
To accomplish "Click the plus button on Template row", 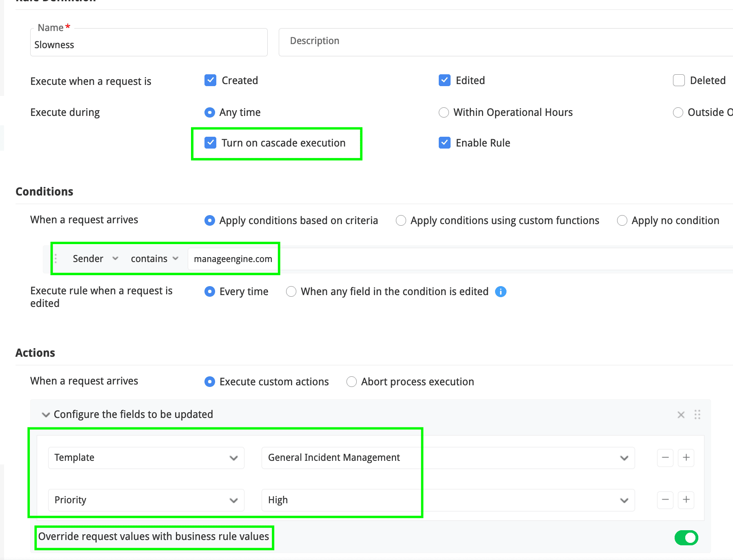I will [686, 458].
